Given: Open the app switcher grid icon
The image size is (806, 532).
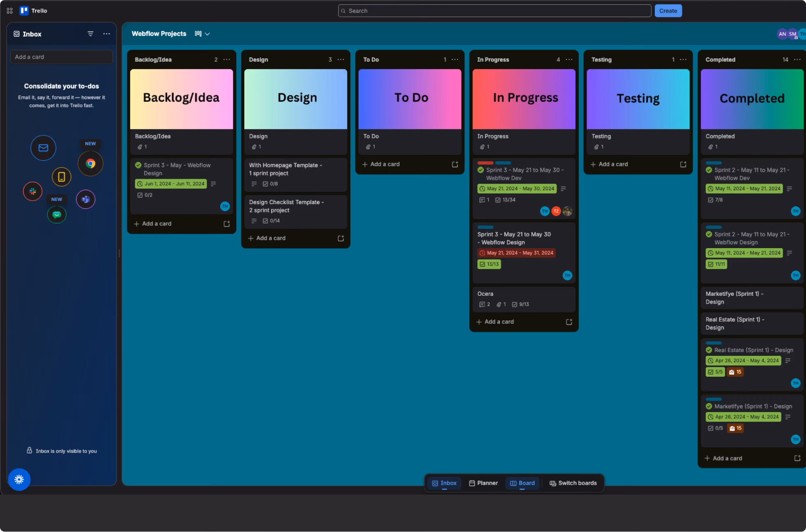Looking at the screenshot, I should coord(9,11).
